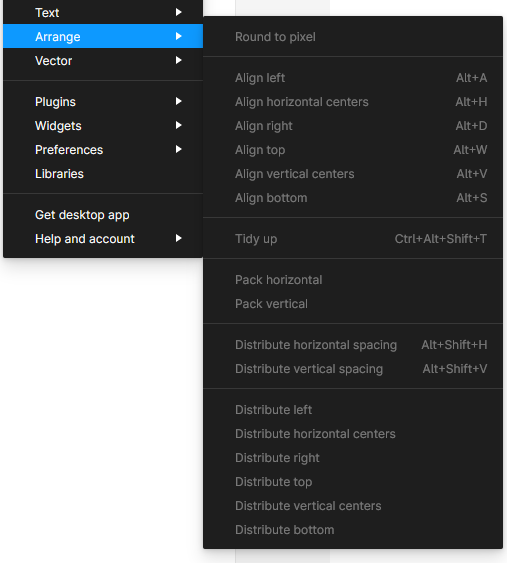Open the Text submenu
This screenshot has height=563, width=507.
(103, 13)
